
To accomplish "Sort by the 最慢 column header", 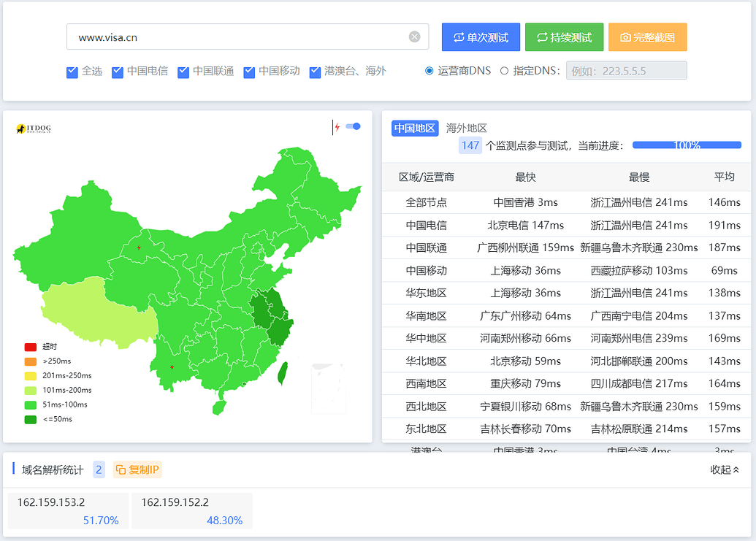I will tap(639, 177).
